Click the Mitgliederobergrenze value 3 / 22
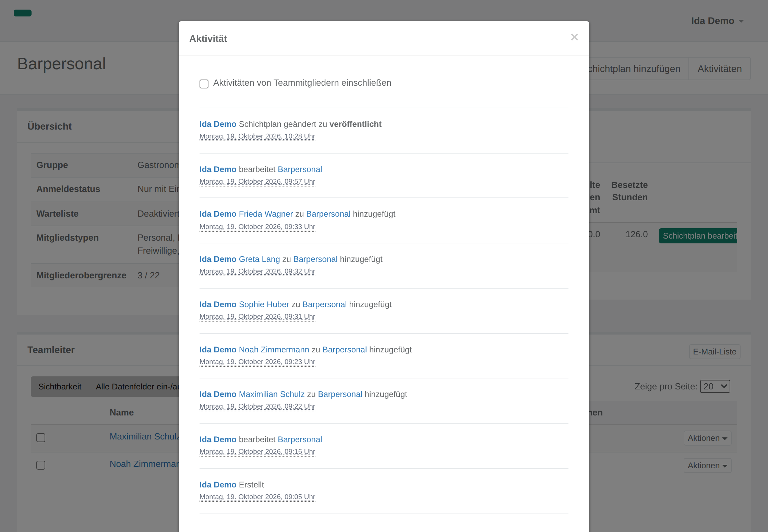 148,275
